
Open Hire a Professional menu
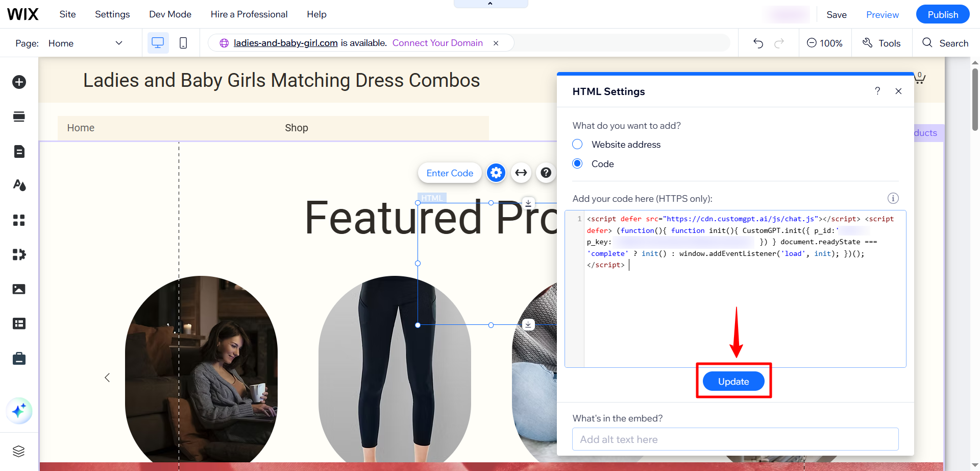click(x=249, y=14)
